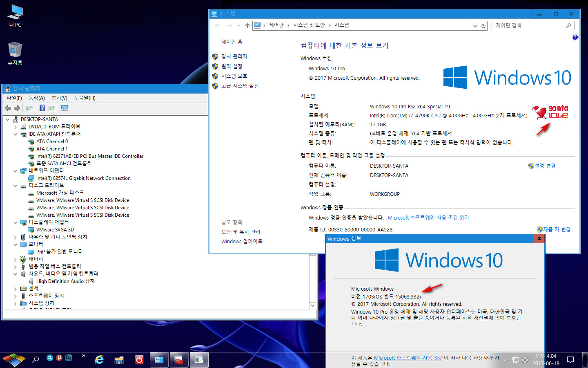Expand the 마우스 및 기타 포인팅 장치 node

(16, 237)
